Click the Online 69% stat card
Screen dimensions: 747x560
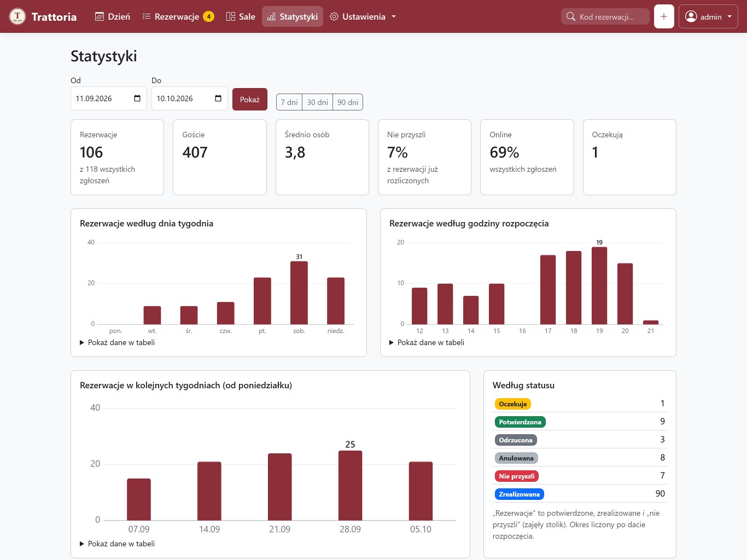[x=527, y=157]
